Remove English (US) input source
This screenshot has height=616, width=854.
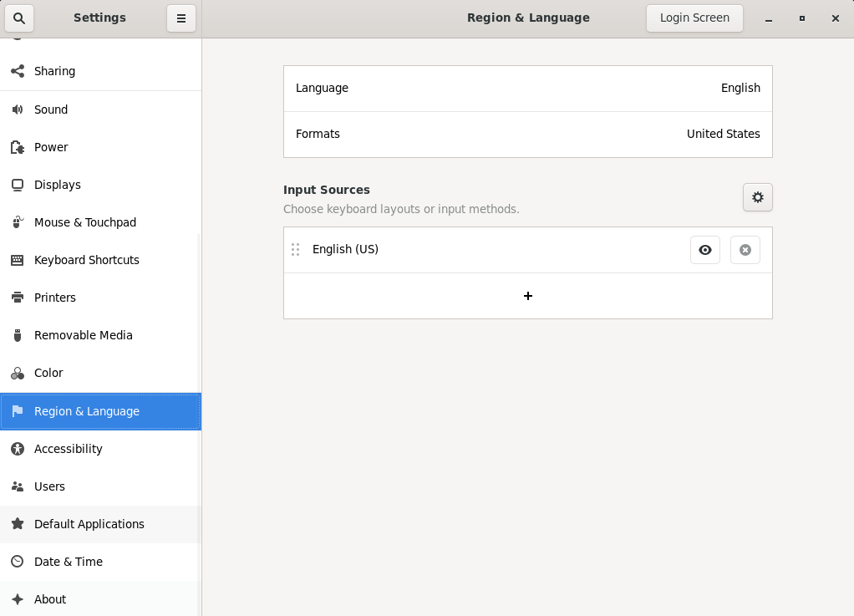coord(745,250)
